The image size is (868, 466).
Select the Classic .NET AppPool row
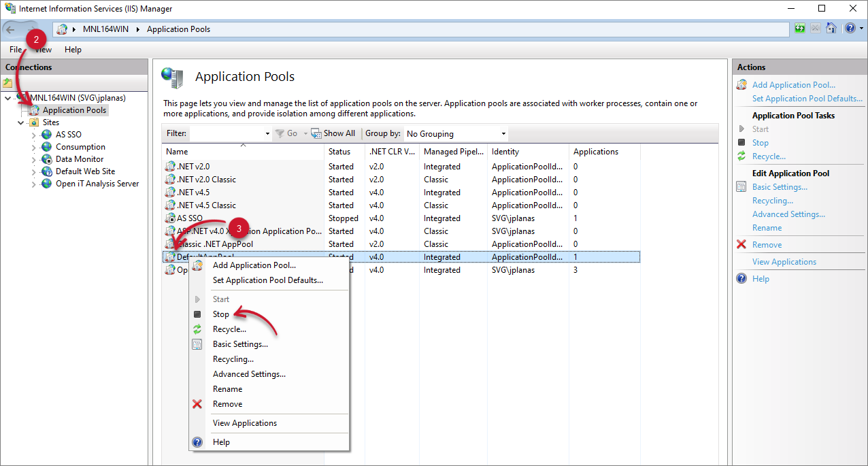pos(401,244)
